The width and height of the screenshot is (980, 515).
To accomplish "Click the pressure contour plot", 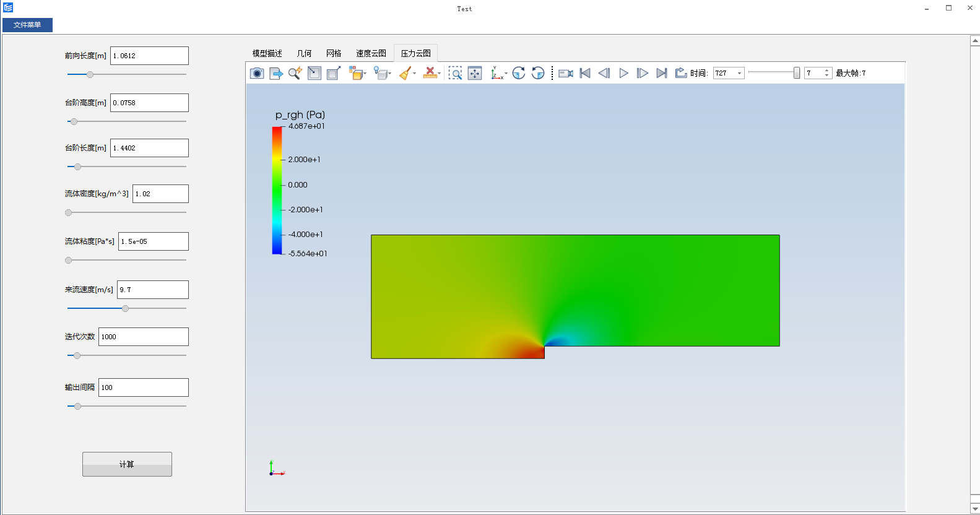I will [x=575, y=296].
